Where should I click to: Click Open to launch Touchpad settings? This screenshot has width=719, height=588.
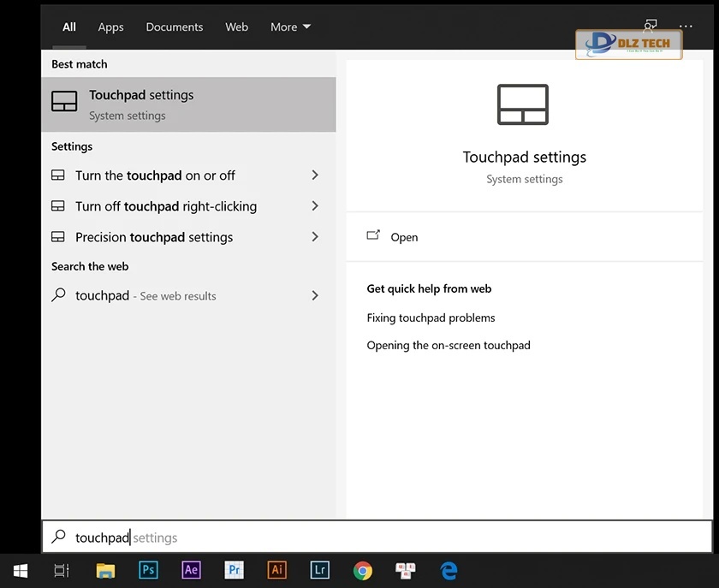click(404, 237)
